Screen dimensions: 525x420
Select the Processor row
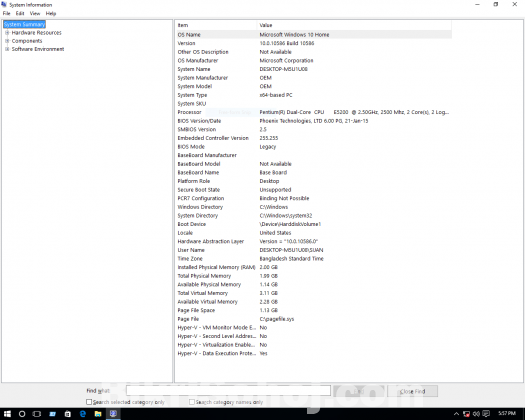coord(314,112)
